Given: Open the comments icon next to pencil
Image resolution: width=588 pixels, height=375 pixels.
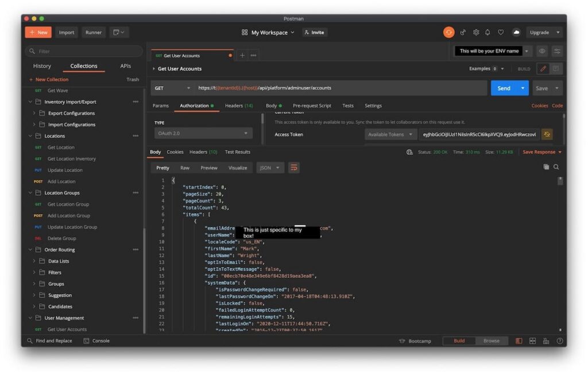Looking at the screenshot, I should tap(556, 69).
